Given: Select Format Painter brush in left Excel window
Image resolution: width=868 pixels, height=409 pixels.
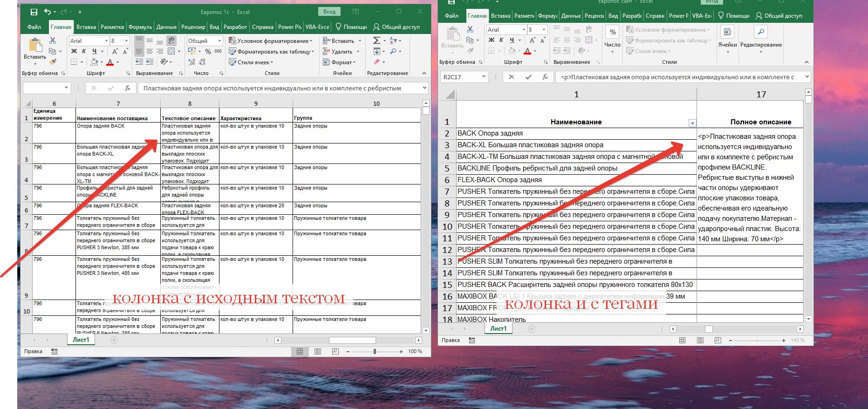Looking at the screenshot, I should point(53,62).
